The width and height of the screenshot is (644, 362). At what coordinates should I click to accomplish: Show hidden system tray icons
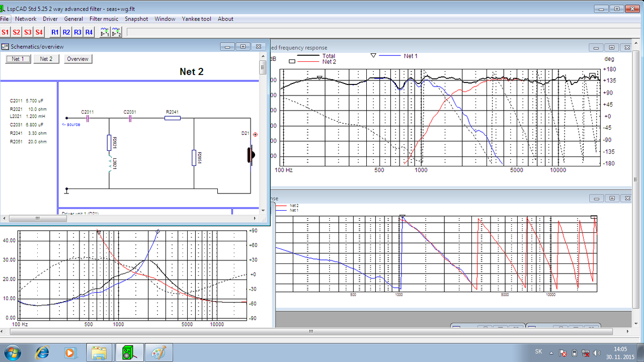(551, 353)
